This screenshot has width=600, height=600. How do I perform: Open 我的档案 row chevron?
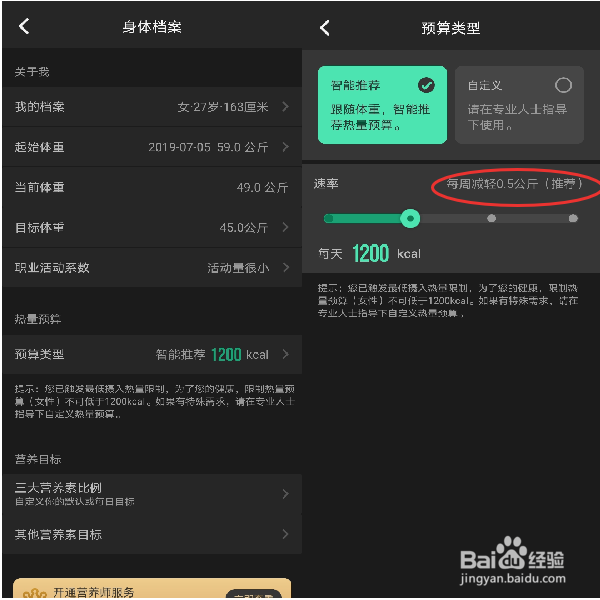285,107
